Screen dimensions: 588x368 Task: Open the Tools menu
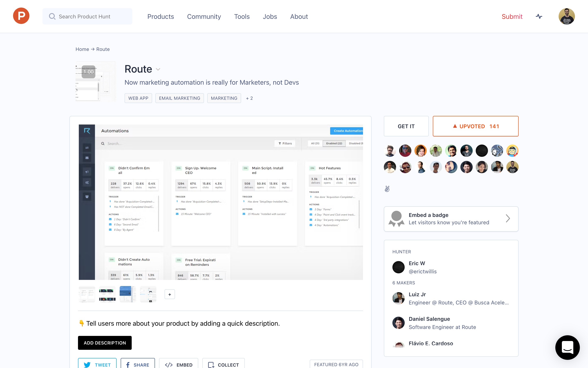pyautogui.click(x=242, y=16)
